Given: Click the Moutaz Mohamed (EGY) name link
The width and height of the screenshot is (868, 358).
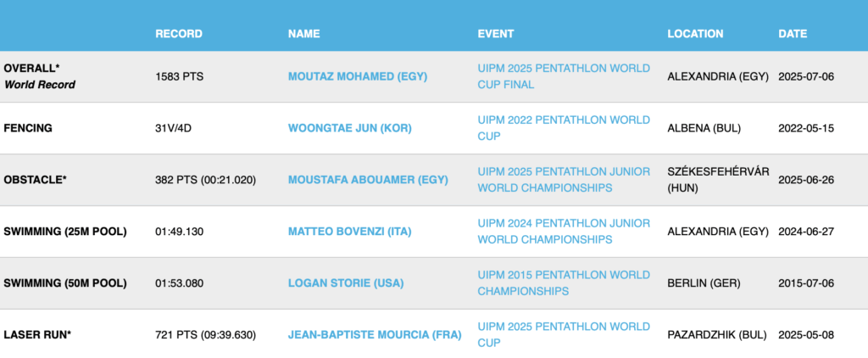Looking at the screenshot, I should pos(357,76).
